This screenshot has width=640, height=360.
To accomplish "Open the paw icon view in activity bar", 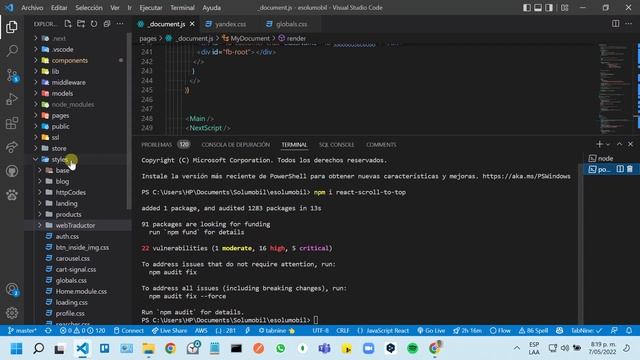I will pyautogui.click(x=12, y=195).
